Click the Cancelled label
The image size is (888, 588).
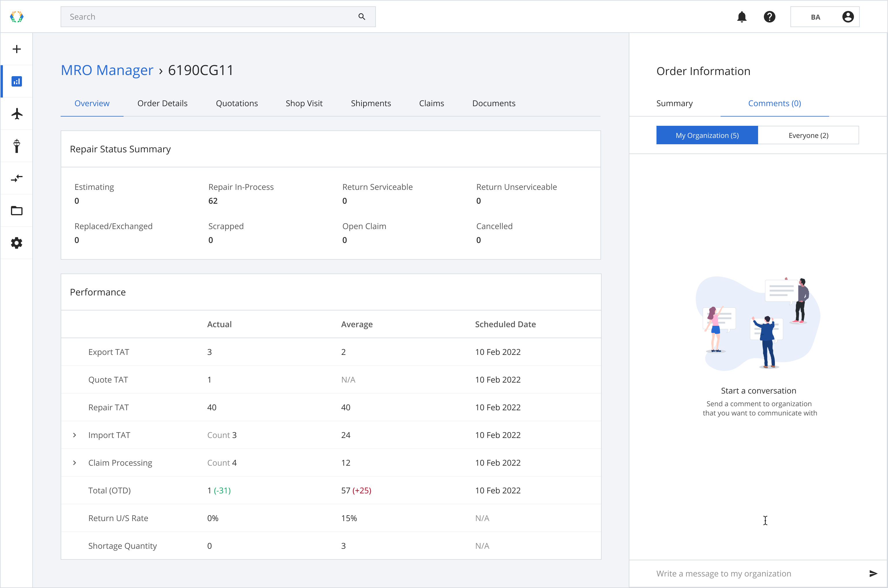click(x=494, y=226)
